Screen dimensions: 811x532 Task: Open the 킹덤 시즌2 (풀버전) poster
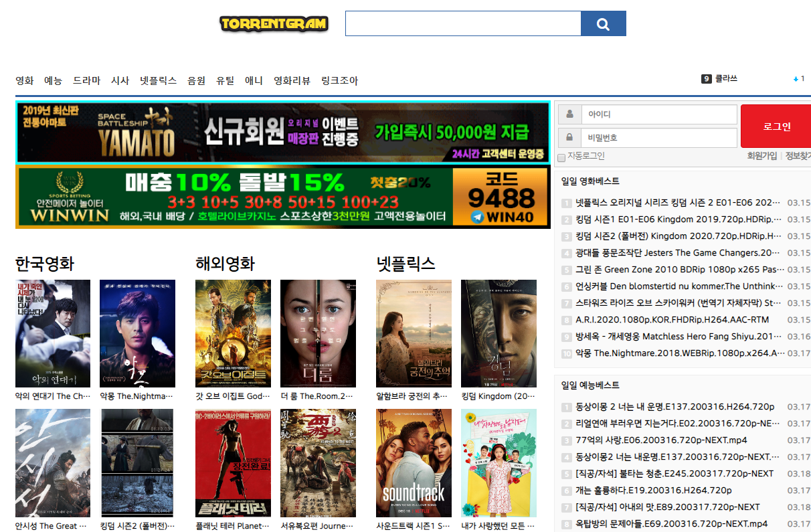click(x=138, y=463)
